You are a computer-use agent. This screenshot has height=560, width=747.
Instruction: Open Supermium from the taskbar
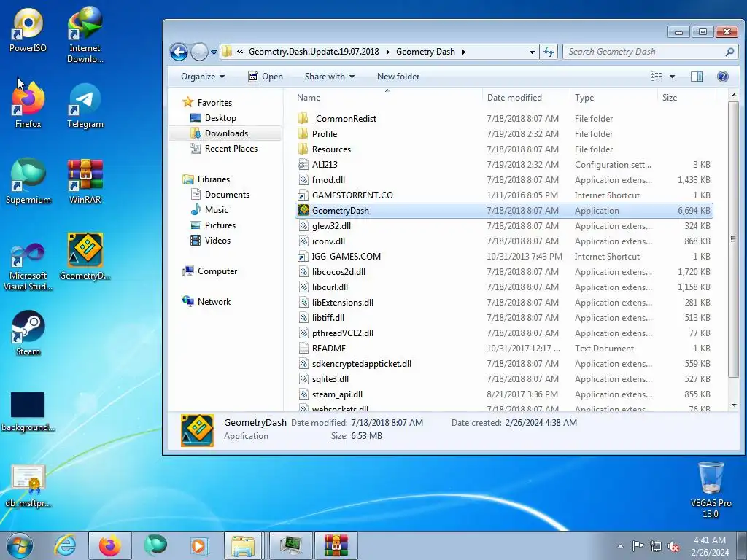point(155,545)
